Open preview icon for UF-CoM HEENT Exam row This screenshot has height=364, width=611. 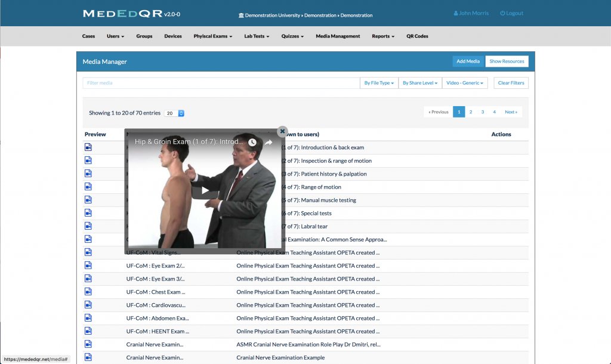pyautogui.click(x=88, y=331)
